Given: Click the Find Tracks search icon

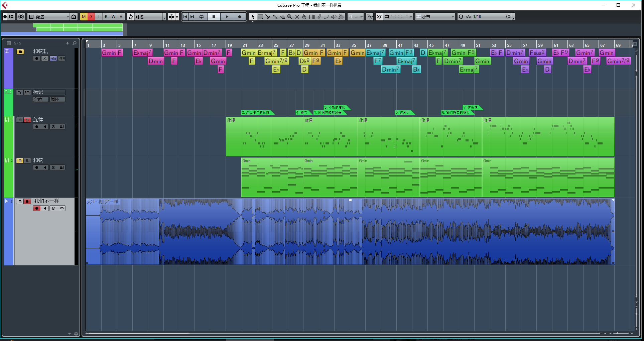Looking at the screenshot, I should (75, 43).
